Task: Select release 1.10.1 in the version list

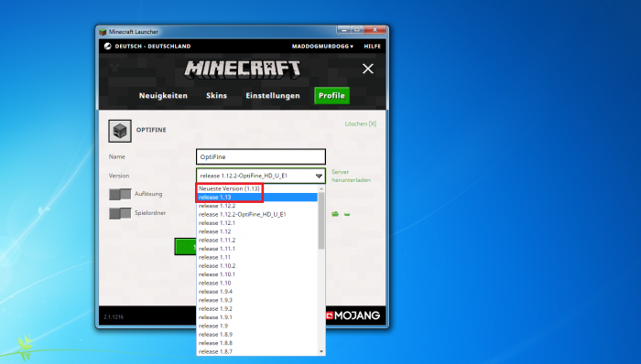Action: point(257,274)
